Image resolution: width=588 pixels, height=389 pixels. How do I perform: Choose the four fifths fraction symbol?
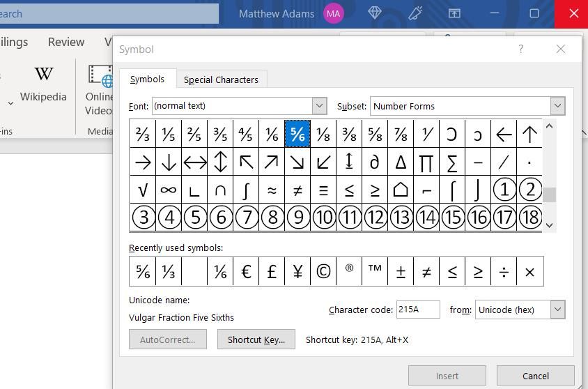coord(246,134)
